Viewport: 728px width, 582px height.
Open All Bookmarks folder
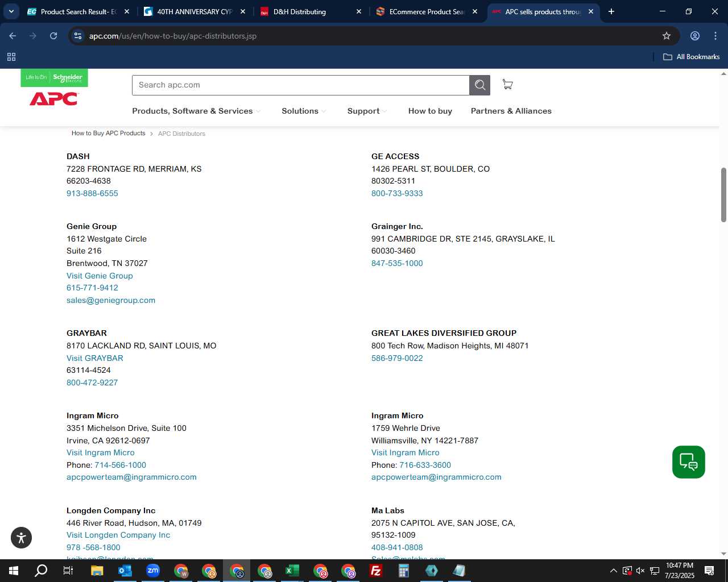click(x=692, y=57)
